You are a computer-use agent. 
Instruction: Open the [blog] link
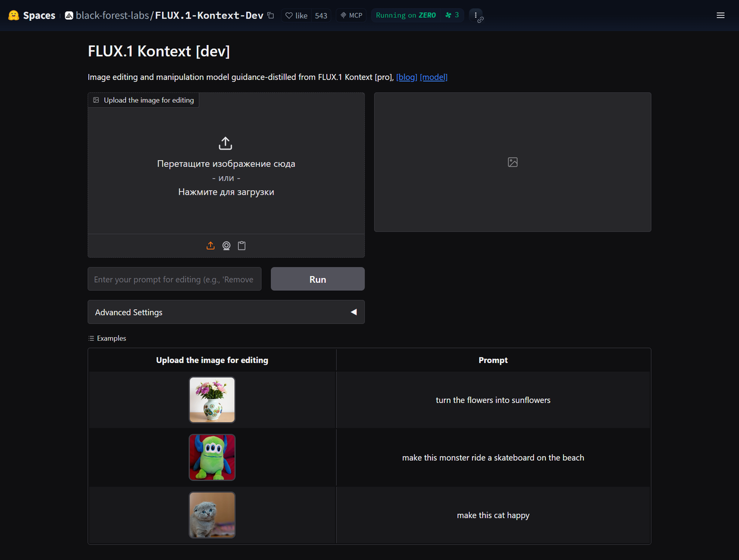406,77
